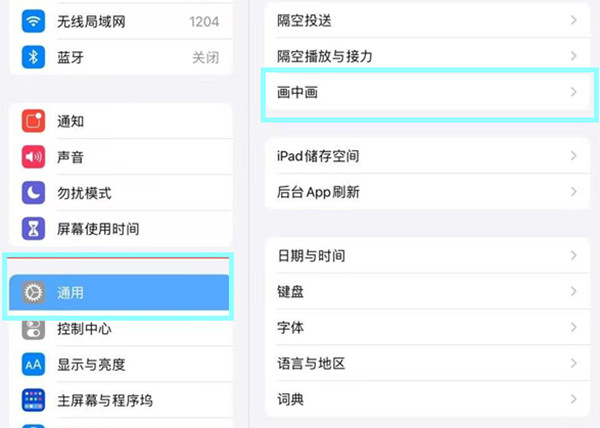Select General (通用) in sidebar
600x428 pixels.
click(x=120, y=292)
